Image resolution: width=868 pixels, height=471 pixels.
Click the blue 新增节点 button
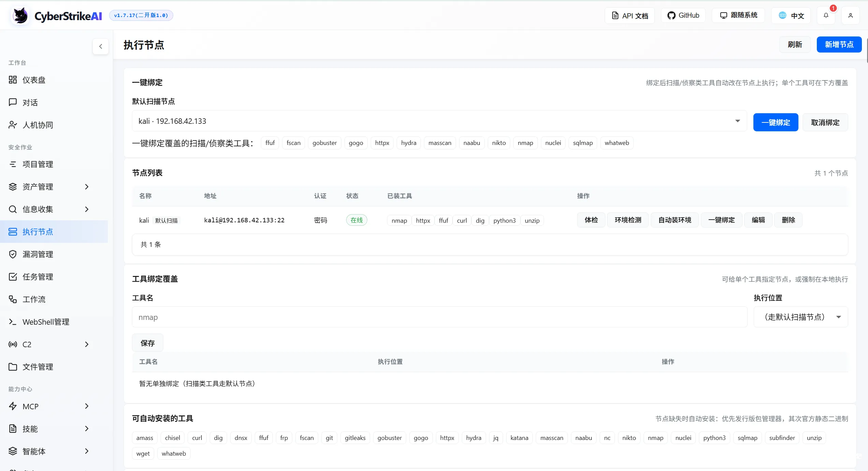pyautogui.click(x=839, y=45)
